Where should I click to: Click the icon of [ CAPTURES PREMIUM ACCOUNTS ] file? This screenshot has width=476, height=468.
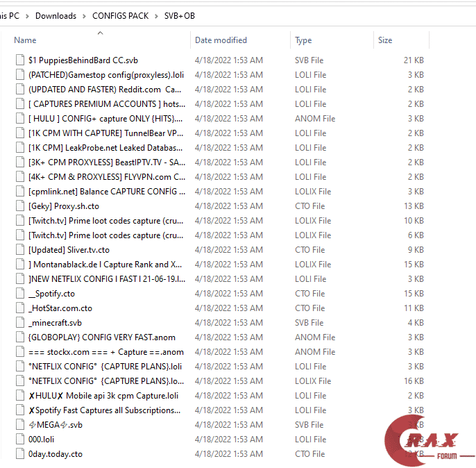pyautogui.click(x=20, y=104)
